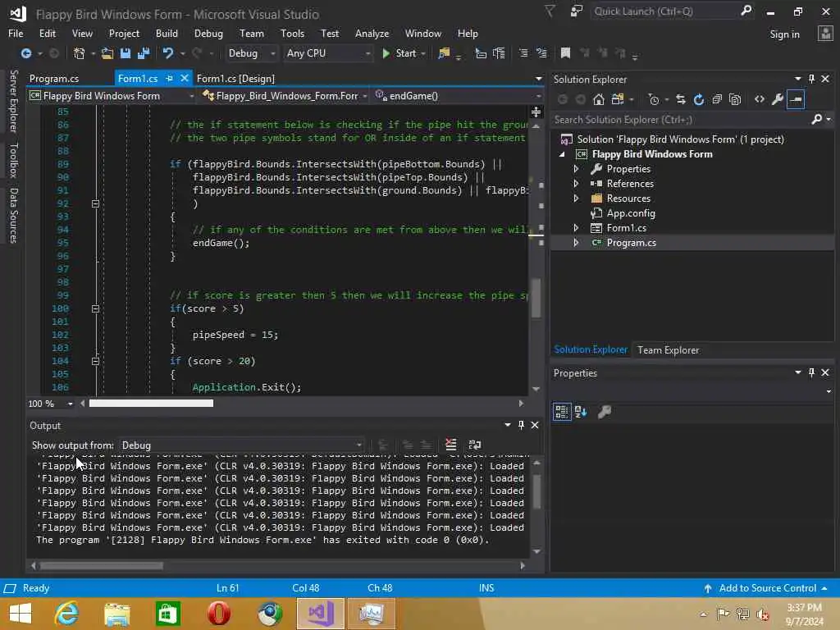Click the Clear All icon in the Output panel
Viewport: 840px width, 630px height.
(451, 445)
